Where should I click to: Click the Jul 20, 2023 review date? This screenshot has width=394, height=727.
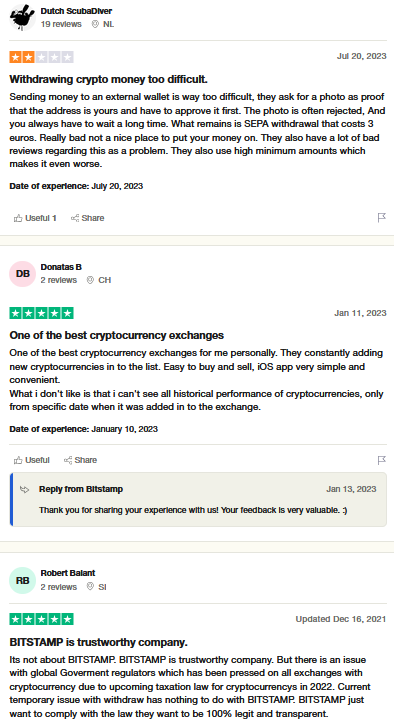click(x=362, y=56)
